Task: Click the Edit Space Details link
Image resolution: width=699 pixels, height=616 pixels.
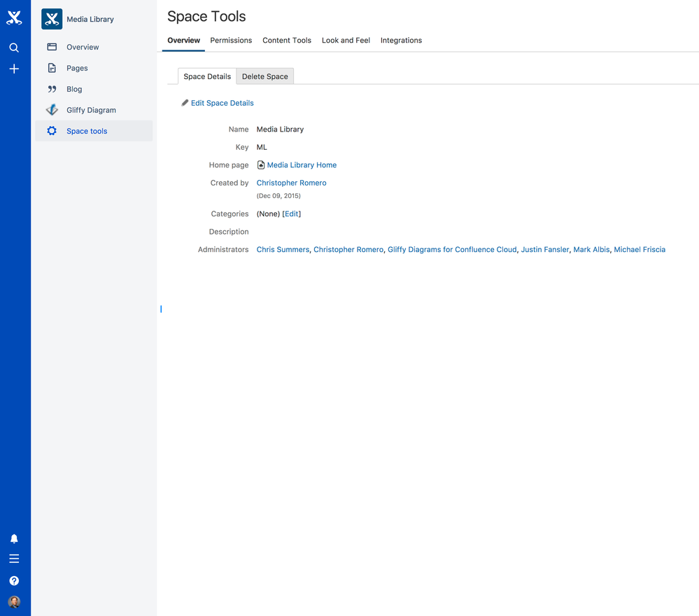Action: pyautogui.click(x=222, y=103)
